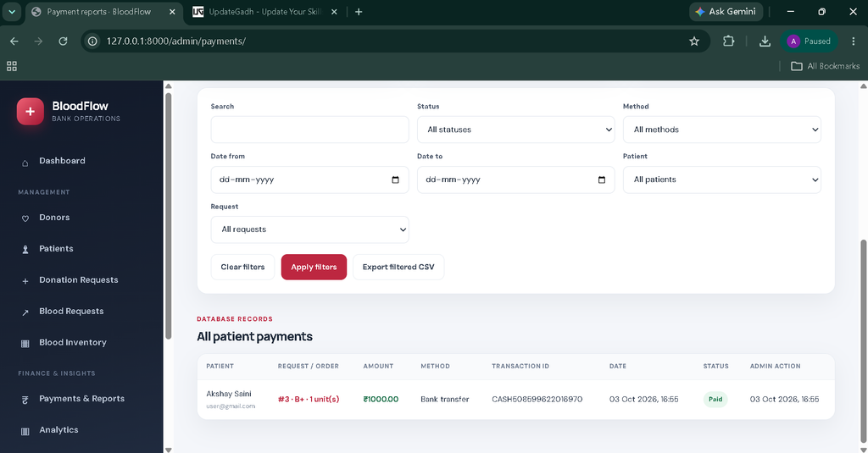
Task: Bookmark this page with the star icon
Action: (x=694, y=41)
